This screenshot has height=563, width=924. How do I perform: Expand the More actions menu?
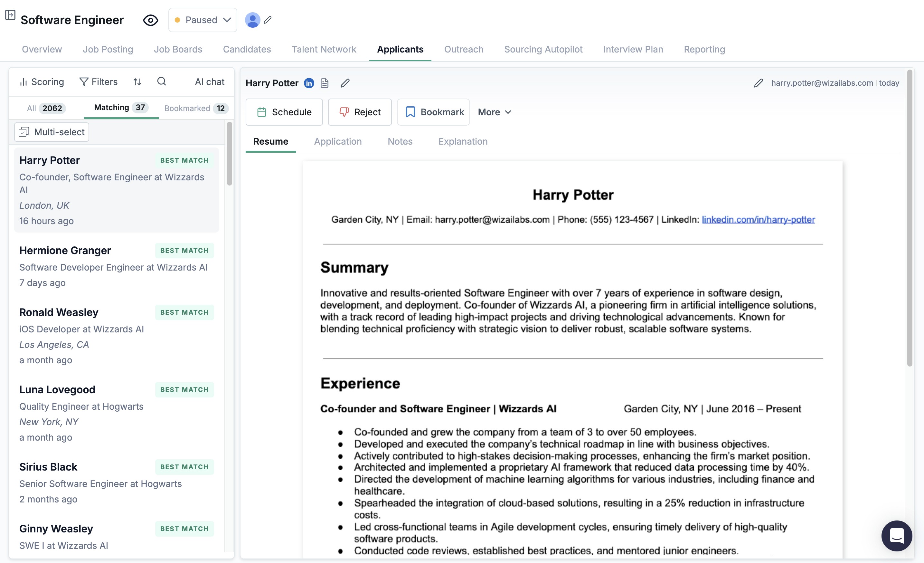494,112
